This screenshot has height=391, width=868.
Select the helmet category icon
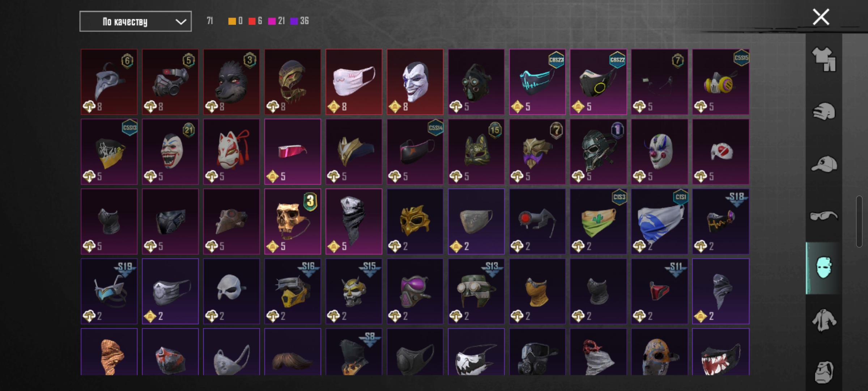(x=824, y=112)
